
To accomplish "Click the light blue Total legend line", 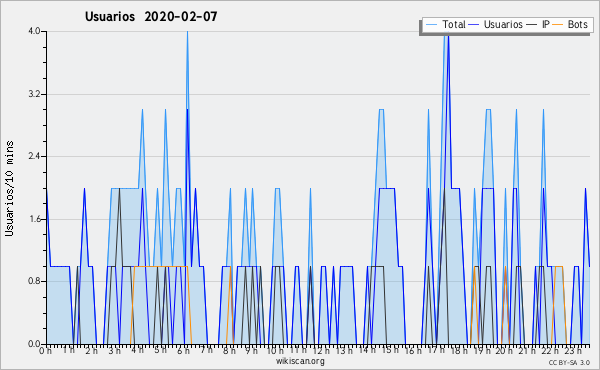I will pos(431,25).
